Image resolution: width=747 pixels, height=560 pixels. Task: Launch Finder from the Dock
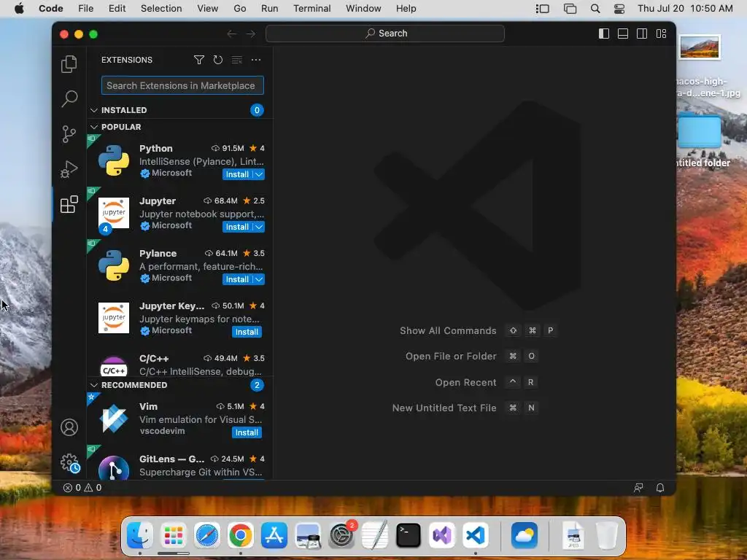(x=139, y=534)
